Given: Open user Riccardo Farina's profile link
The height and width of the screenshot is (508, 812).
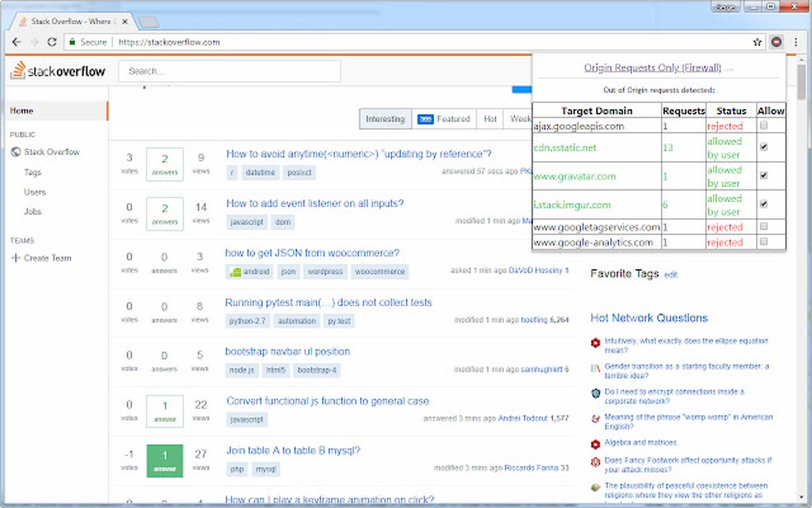Looking at the screenshot, I should [x=531, y=468].
